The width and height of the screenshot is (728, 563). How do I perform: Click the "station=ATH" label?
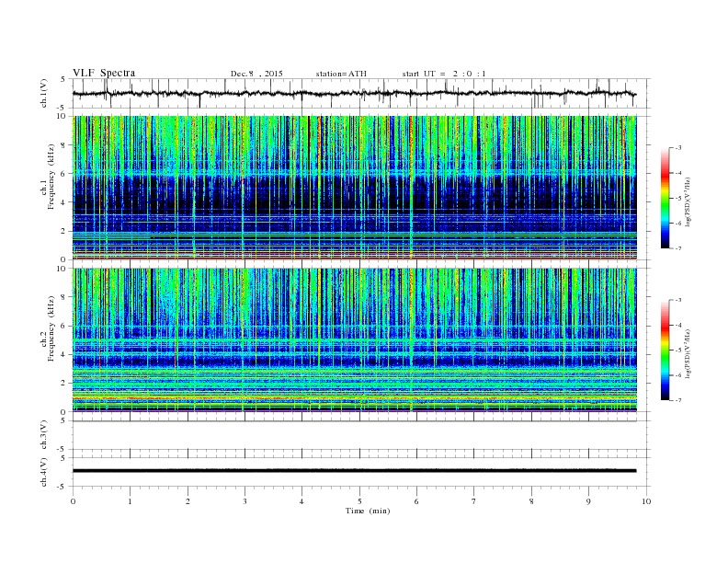click(341, 74)
